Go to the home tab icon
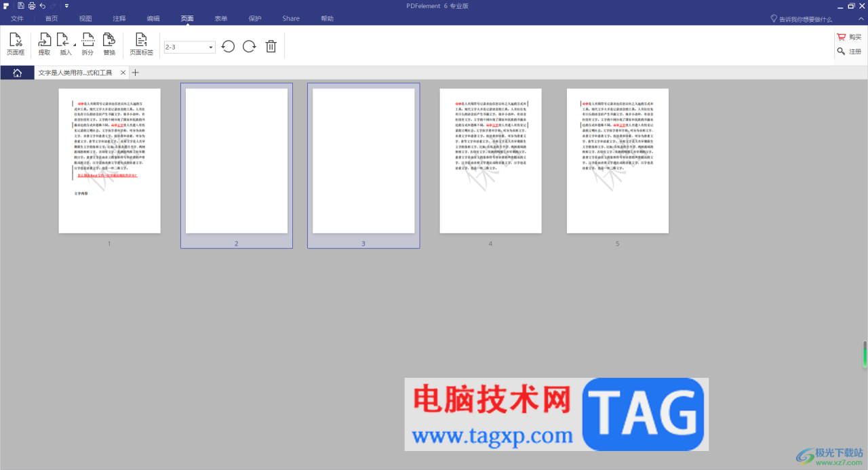The width and height of the screenshot is (868, 470). point(17,73)
